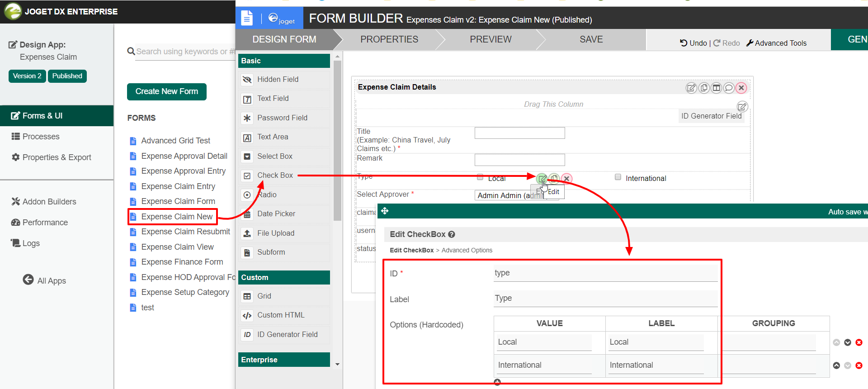Screen dimensions: 868x389
Task: Select the Grid palette element
Action: (x=284, y=296)
